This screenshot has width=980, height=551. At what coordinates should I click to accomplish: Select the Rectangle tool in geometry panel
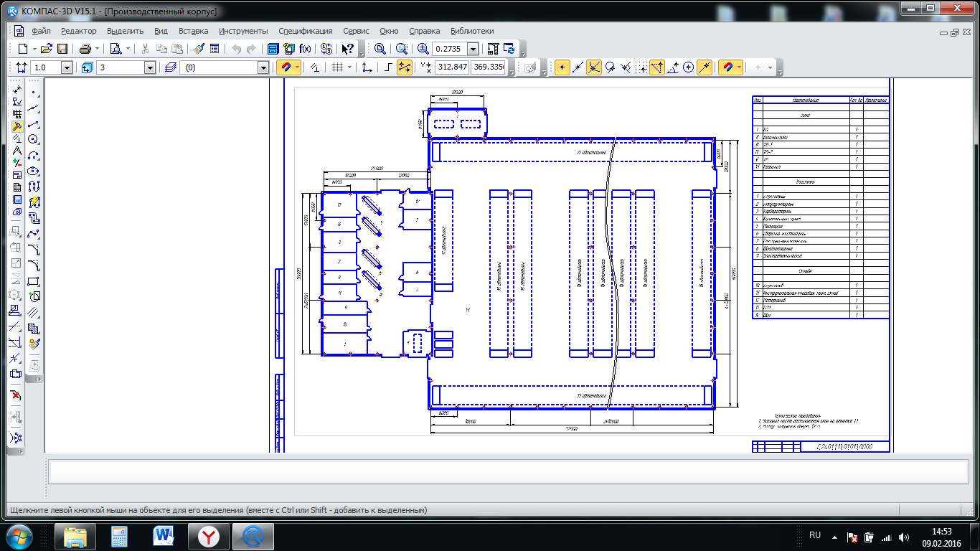pos(33,281)
